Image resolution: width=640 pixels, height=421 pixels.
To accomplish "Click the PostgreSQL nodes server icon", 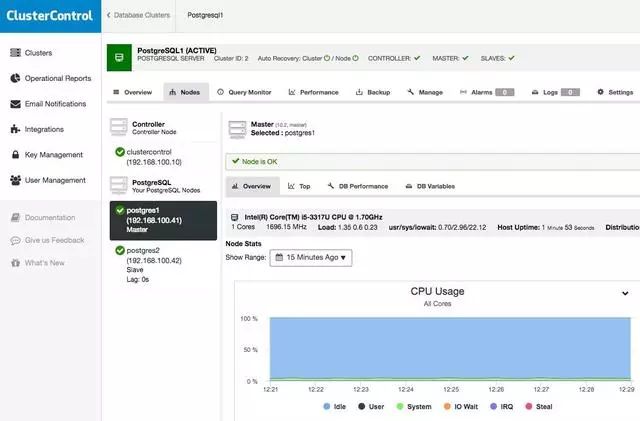I will pyautogui.click(x=119, y=185).
